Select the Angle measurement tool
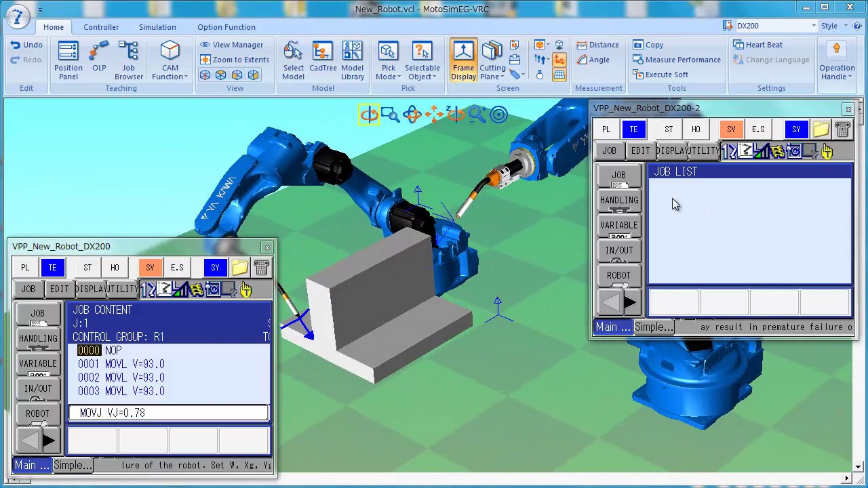The height and width of the screenshot is (488, 868). tap(593, 60)
